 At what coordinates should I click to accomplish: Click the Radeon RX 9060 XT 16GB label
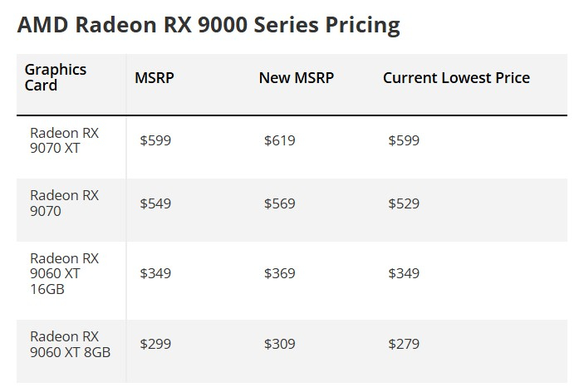(64, 274)
